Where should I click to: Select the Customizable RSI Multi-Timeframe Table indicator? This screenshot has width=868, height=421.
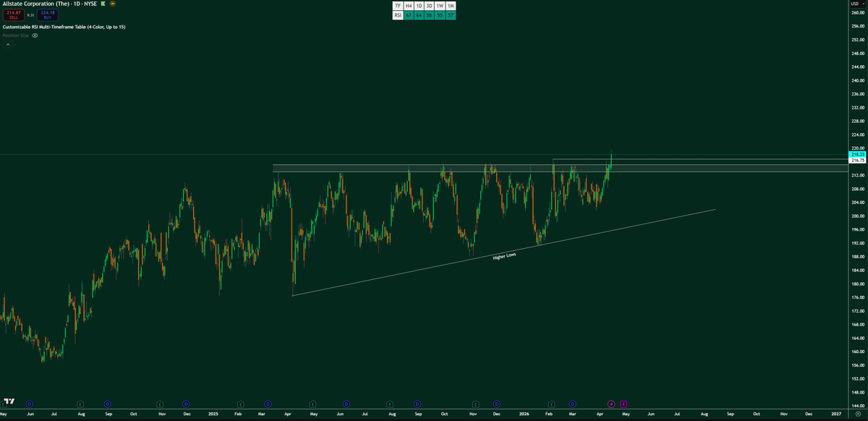(64, 27)
